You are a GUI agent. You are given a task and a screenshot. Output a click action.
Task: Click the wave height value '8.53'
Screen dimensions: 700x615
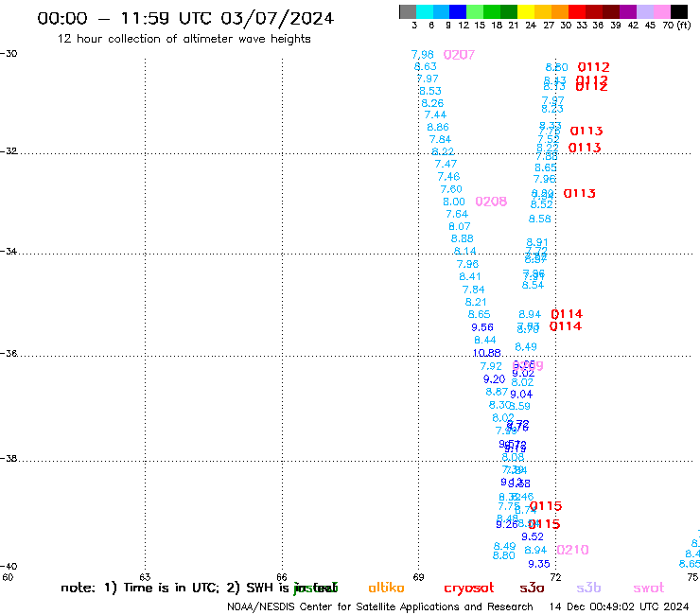pos(430,91)
